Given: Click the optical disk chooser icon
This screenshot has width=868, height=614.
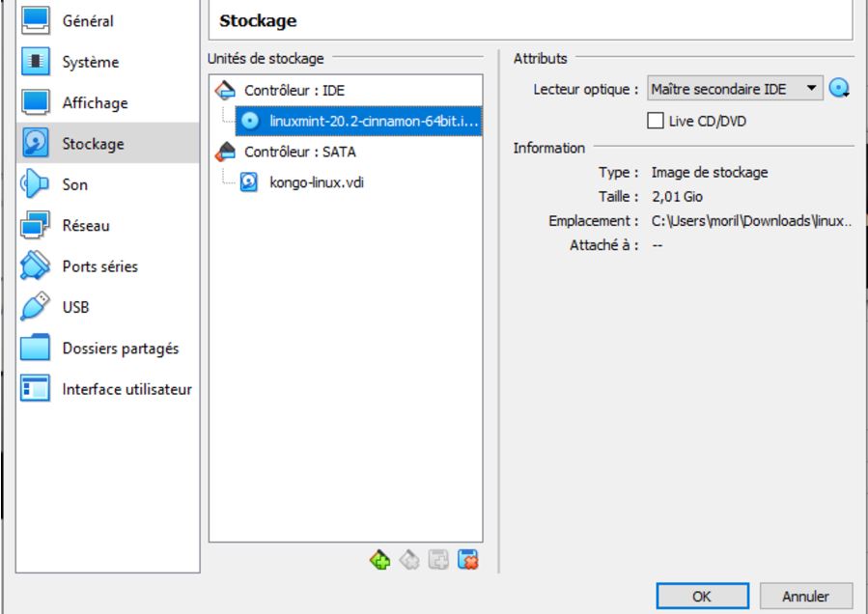Looking at the screenshot, I should click(x=839, y=89).
